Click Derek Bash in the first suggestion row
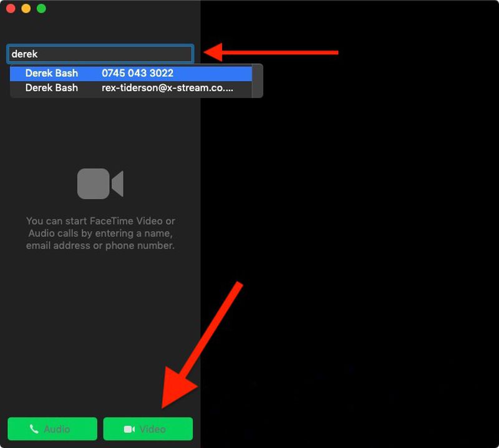Viewport: 499px width, 448px height. pos(52,73)
